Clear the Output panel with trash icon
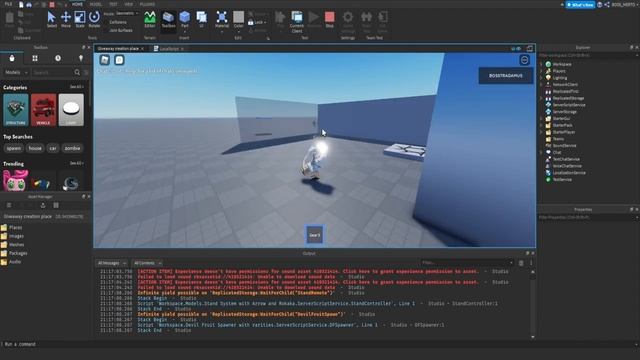The height and width of the screenshot is (360, 640). click(521, 263)
